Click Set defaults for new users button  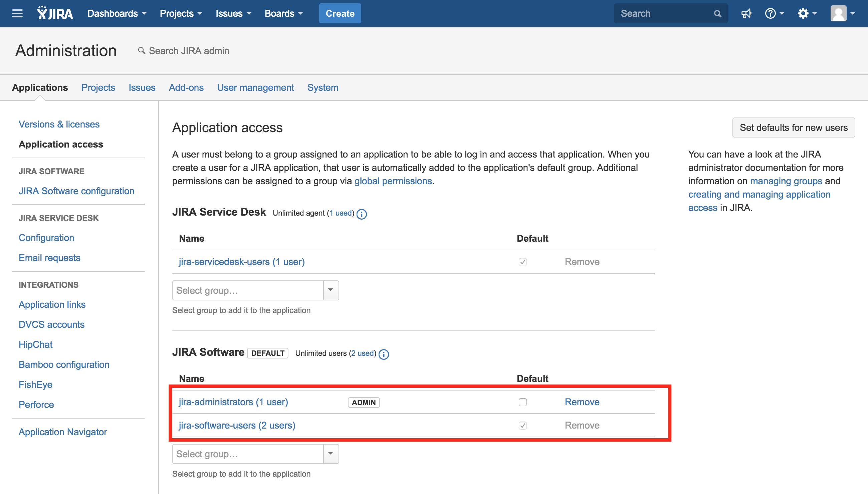coord(793,128)
